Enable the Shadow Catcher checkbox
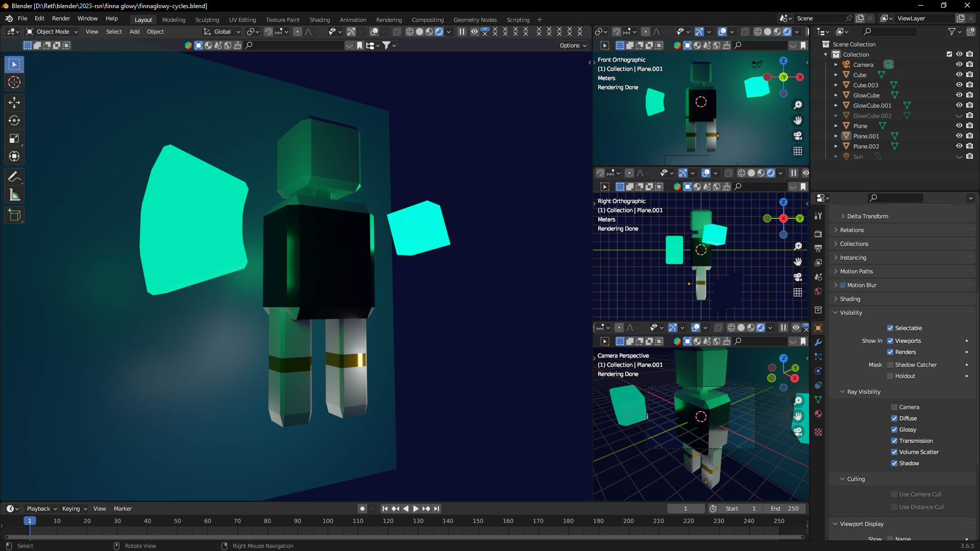 coord(890,365)
